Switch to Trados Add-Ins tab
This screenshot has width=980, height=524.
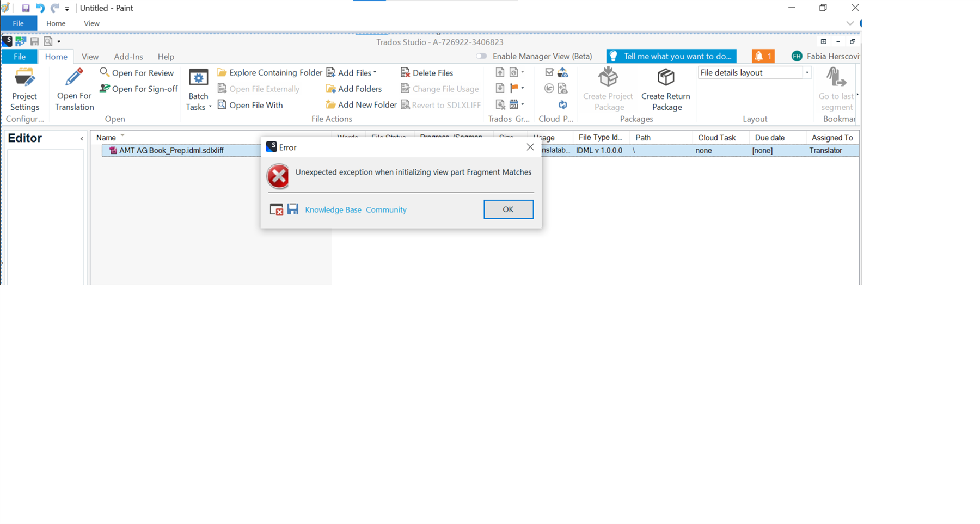128,57
